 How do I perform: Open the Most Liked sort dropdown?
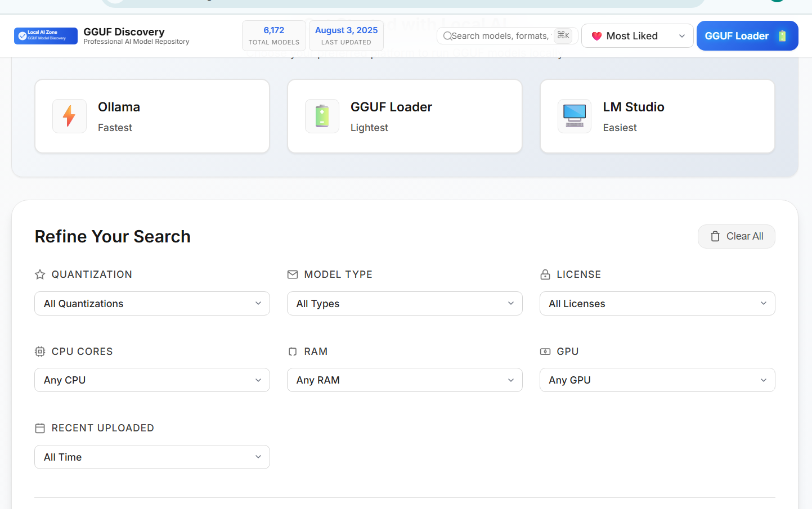(x=638, y=36)
